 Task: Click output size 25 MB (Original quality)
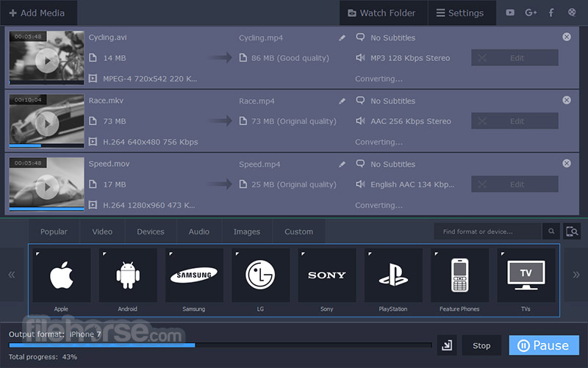click(293, 185)
